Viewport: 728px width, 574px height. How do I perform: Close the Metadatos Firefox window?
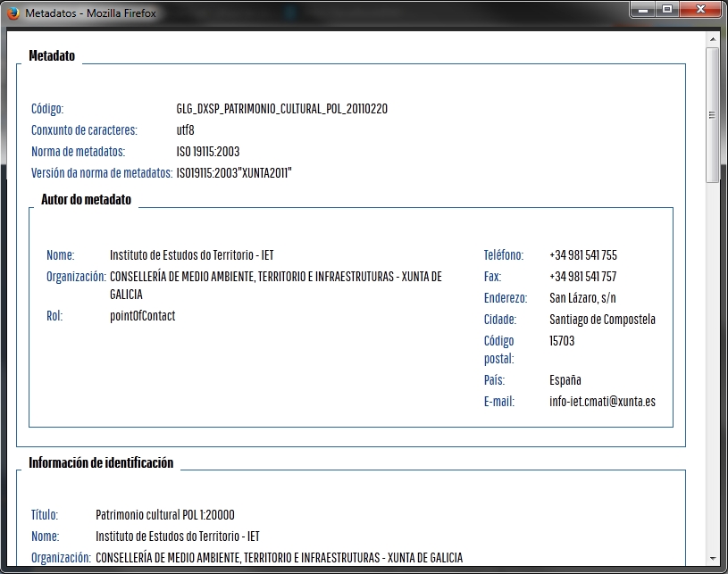[x=700, y=10]
